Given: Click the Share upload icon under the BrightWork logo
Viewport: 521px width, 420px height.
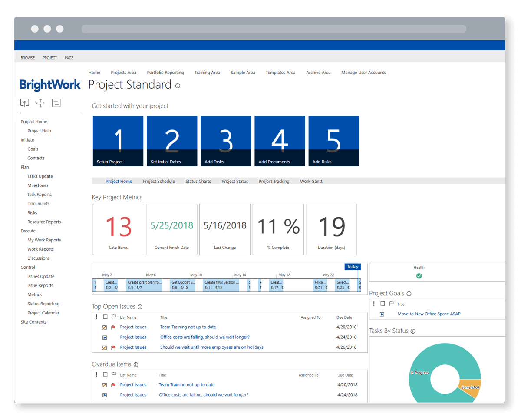Looking at the screenshot, I should pyautogui.click(x=25, y=103).
